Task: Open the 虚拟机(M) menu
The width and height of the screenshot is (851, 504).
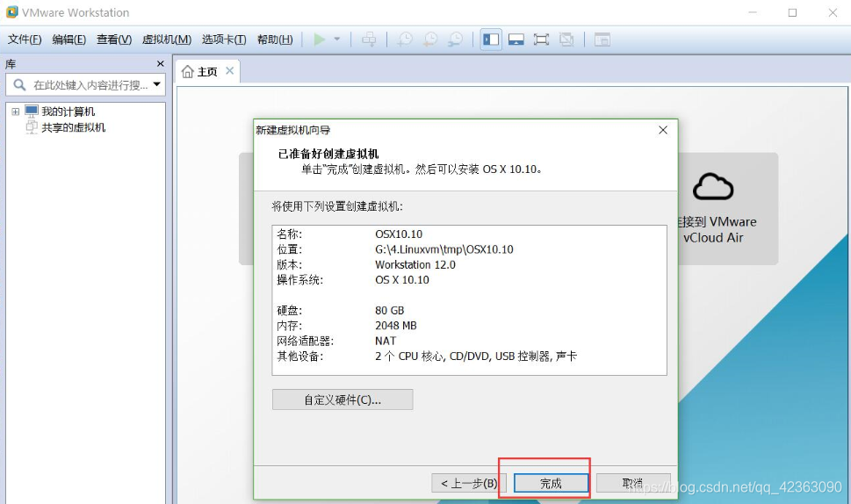Action: (x=167, y=39)
